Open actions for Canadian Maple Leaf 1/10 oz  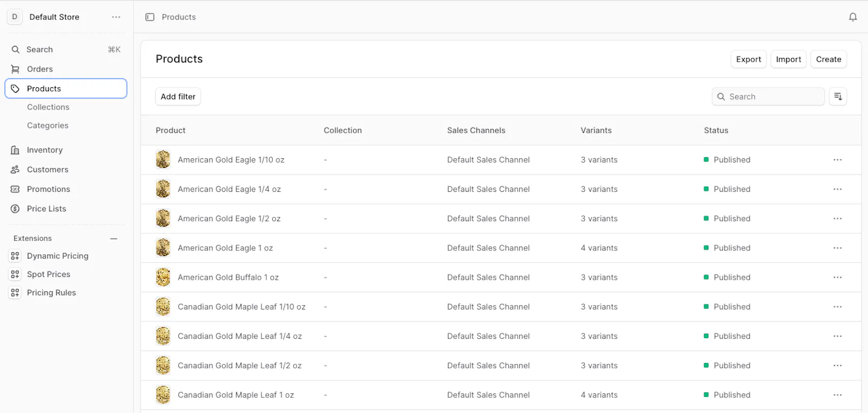(x=838, y=307)
